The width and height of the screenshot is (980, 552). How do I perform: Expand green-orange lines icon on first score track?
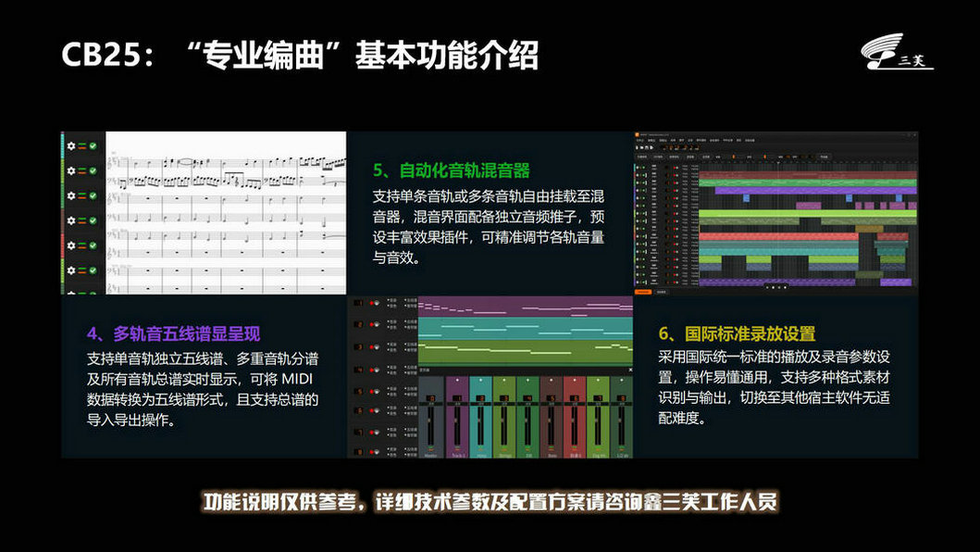(81, 145)
